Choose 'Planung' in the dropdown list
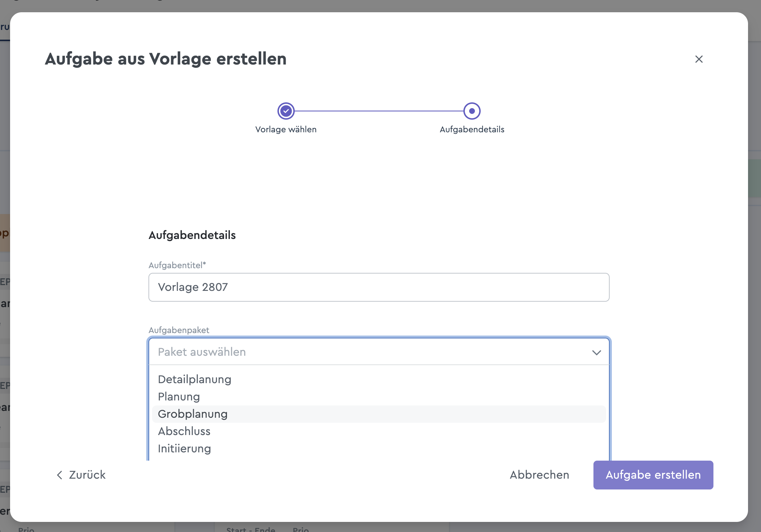The width and height of the screenshot is (761, 532). click(x=179, y=396)
